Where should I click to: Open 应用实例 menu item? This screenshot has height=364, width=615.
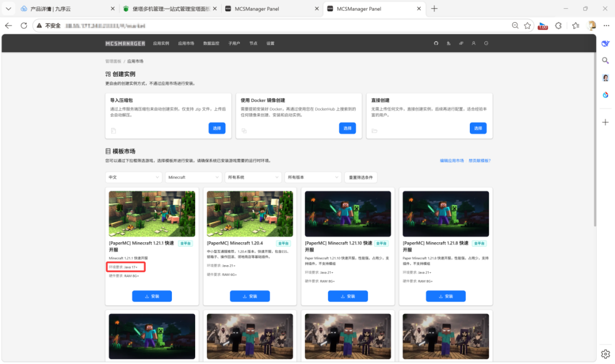161,43
